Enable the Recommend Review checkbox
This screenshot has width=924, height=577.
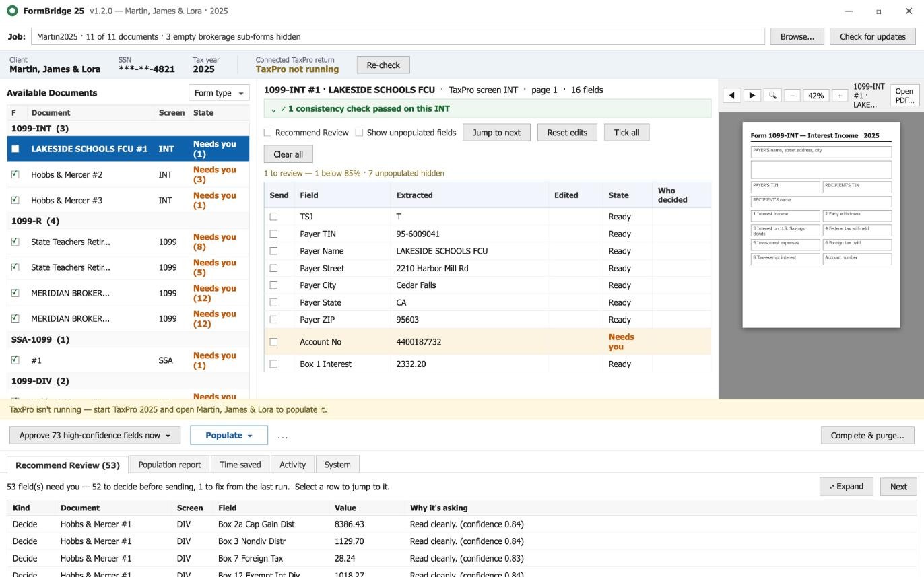268,133
